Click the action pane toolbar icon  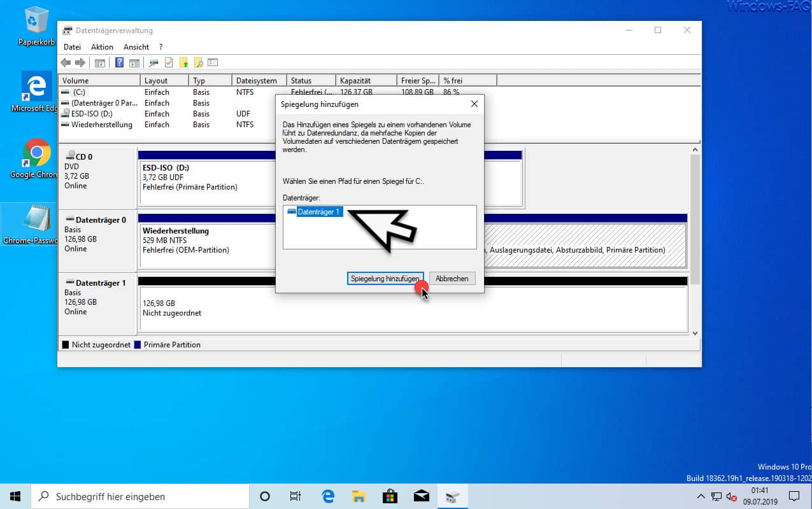click(x=134, y=62)
